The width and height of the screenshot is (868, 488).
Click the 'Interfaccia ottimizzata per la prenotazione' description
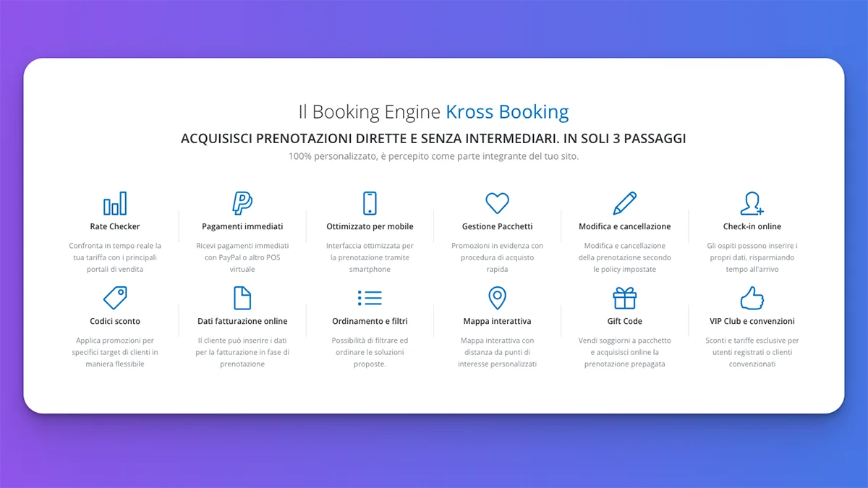[x=370, y=257]
